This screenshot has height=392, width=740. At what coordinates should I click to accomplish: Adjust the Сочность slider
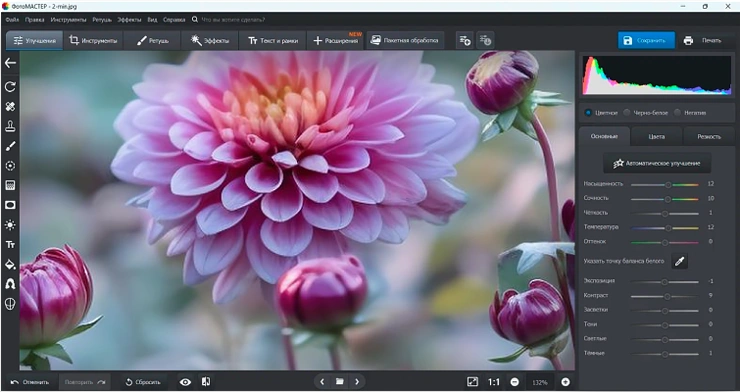664,200
